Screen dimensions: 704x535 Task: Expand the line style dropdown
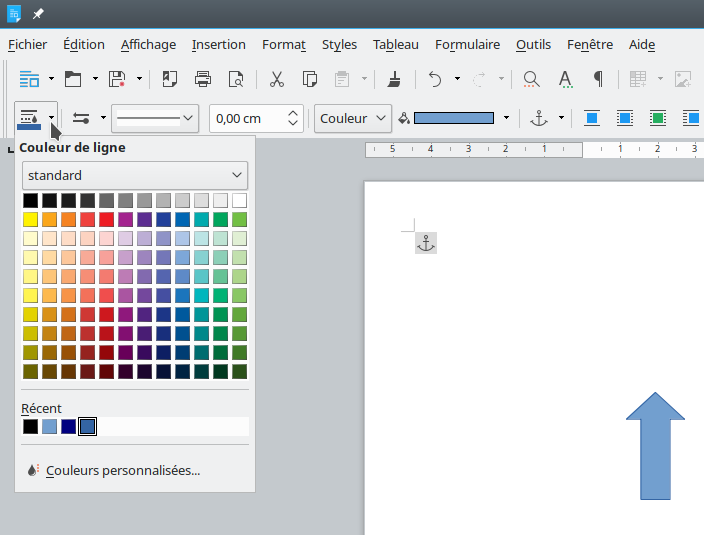(x=155, y=118)
